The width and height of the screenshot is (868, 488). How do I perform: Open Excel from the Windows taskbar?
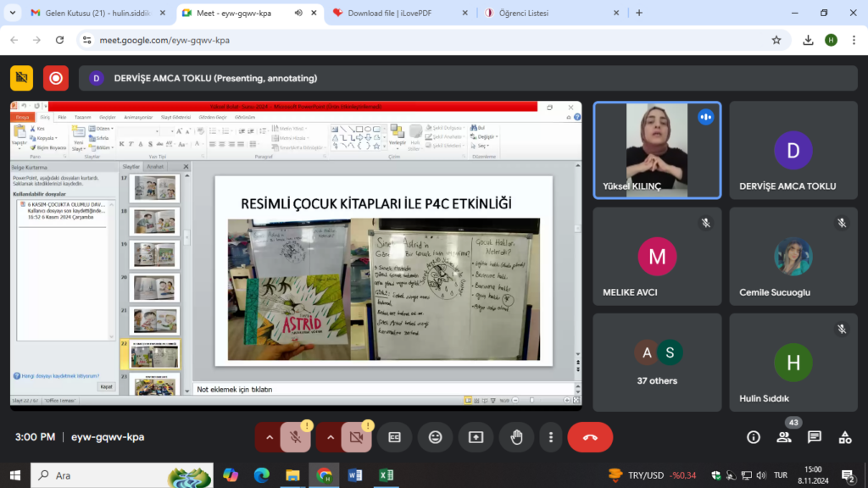point(386,475)
